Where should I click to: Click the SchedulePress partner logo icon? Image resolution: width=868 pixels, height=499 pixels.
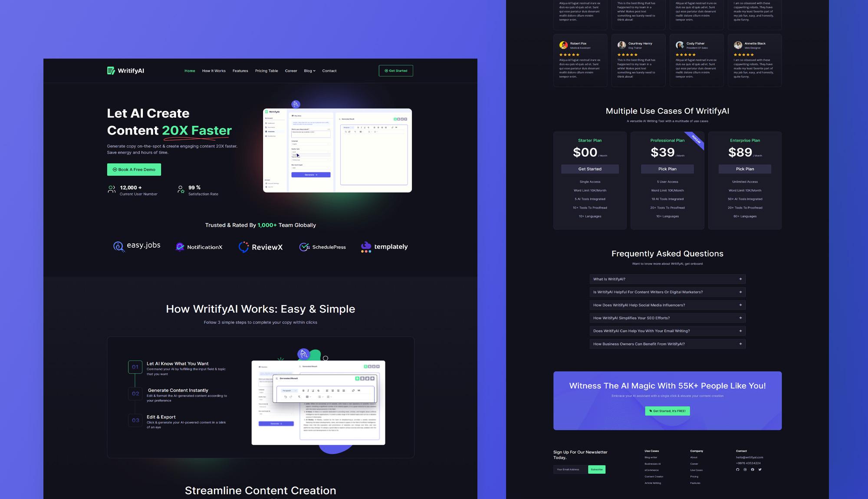[x=304, y=247]
